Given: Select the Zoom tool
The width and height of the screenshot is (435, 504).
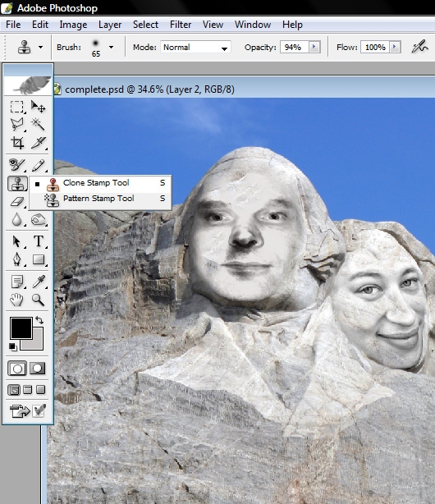Looking at the screenshot, I should point(38,300).
